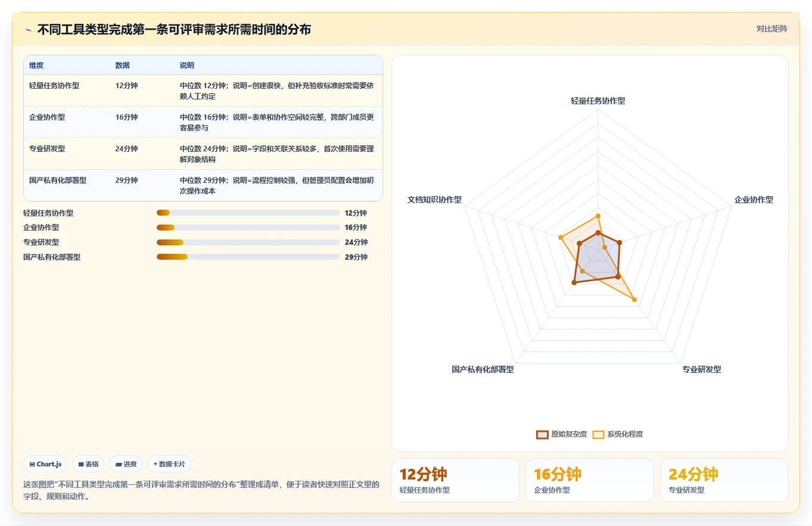
Task: Open the 12分钟 轻量任务协作型 data card
Action: coord(455,480)
